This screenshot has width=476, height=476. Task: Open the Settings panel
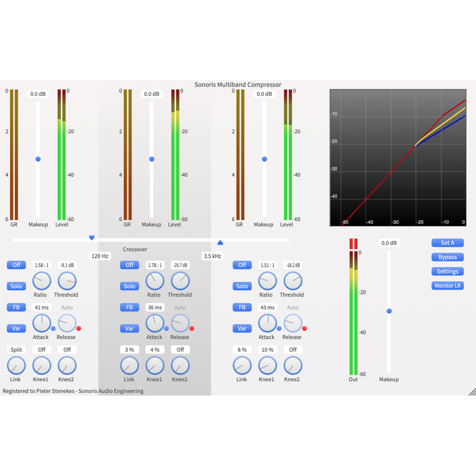click(447, 271)
